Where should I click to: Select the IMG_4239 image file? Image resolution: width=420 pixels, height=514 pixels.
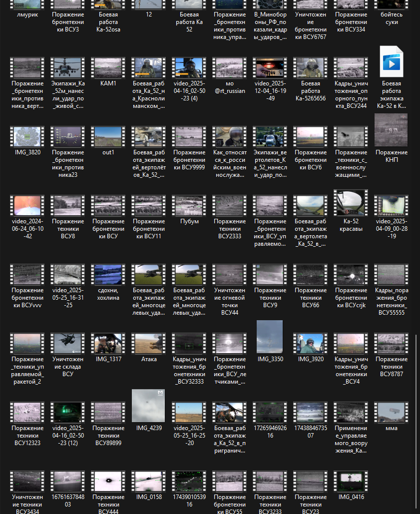(149, 411)
